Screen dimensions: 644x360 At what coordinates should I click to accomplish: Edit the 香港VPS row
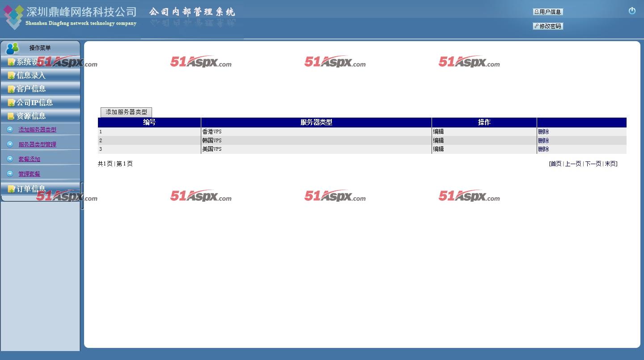[x=438, y=132]
